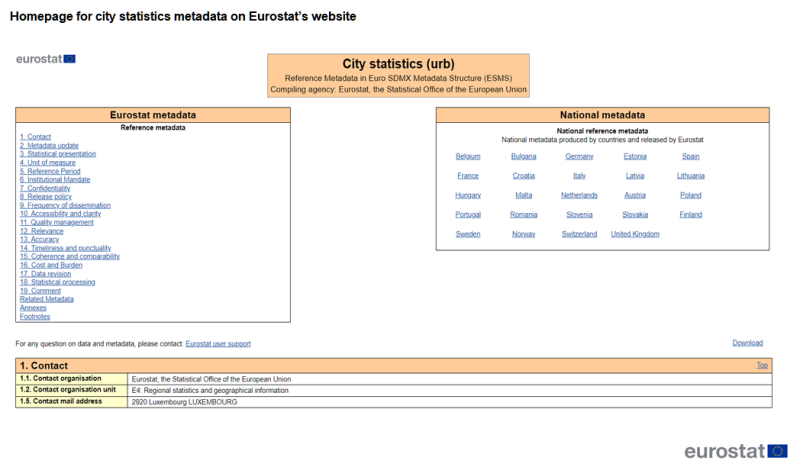The image size is (800, 467).
Task: Go to '3. Statistical presentation' section
Action: coord(58,154)
